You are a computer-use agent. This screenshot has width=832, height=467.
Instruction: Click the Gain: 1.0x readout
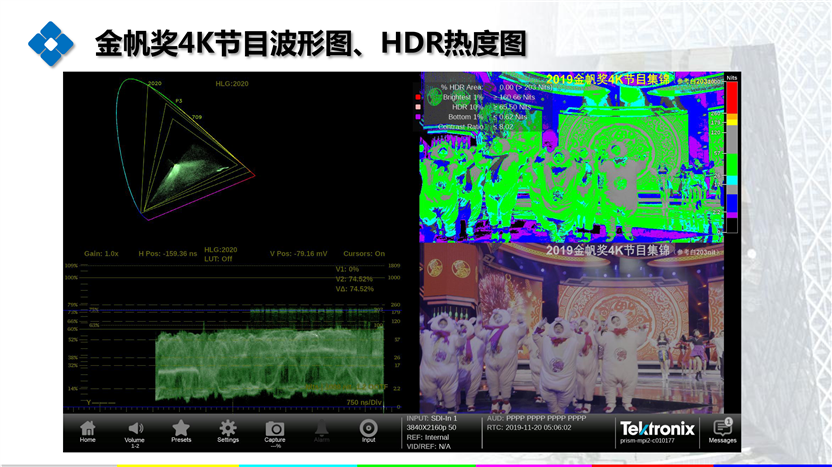101,254
